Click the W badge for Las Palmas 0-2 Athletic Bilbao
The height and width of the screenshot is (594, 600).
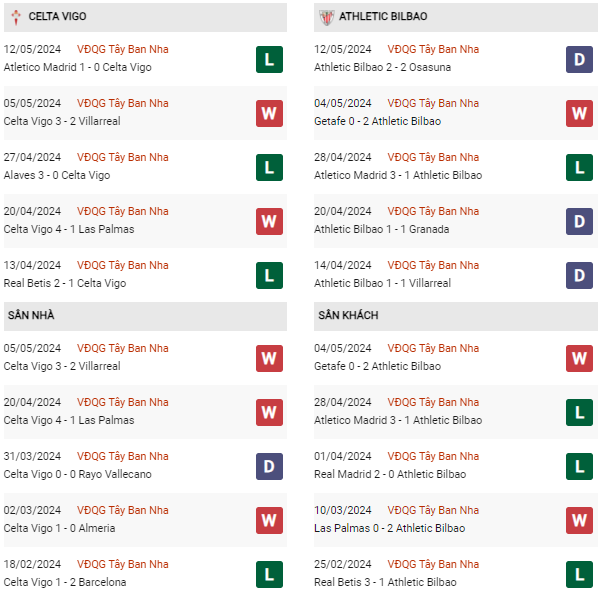(579, 520)
